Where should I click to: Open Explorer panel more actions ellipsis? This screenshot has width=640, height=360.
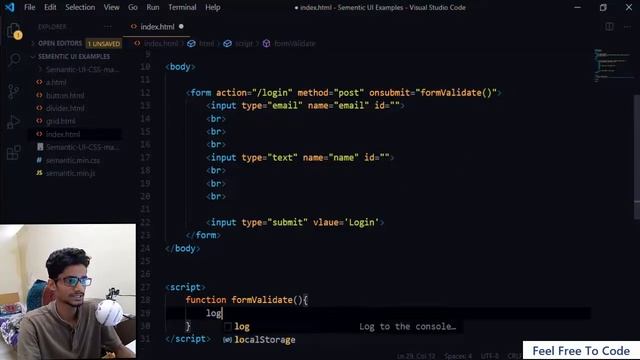tap(108, 27)
